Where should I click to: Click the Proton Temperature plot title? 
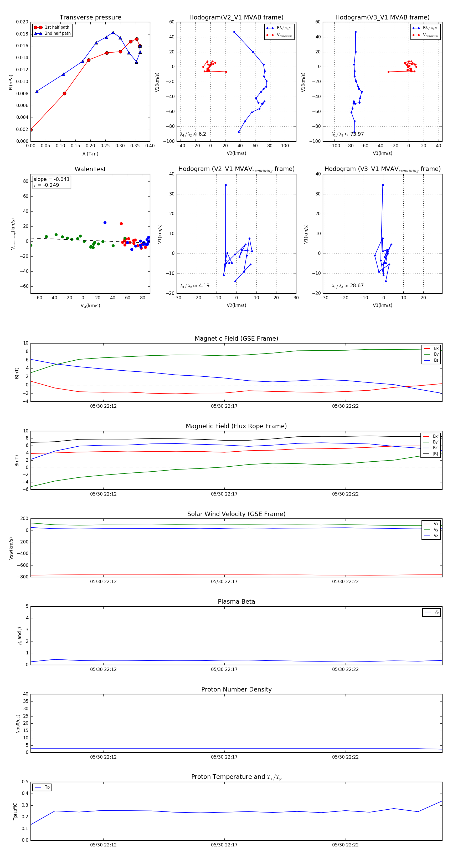click(236, 777)
